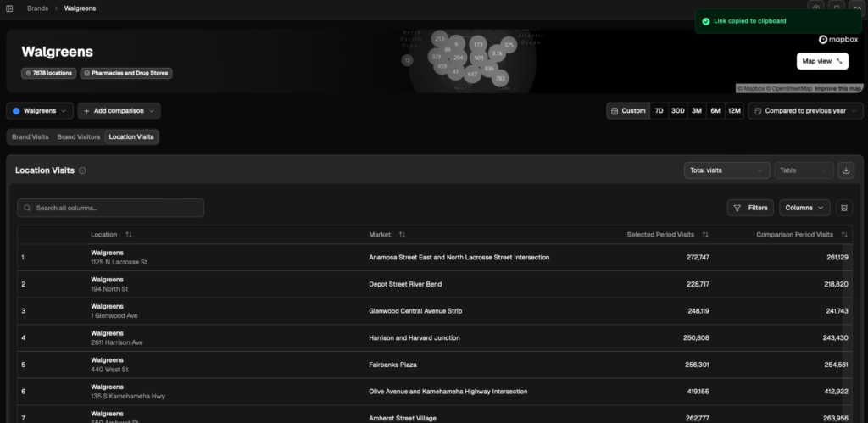Click the green checkmark in the notification
Image resolution: width=868 pixels, height=423 pixels.
pyautogui.click(x=706, y=21)
